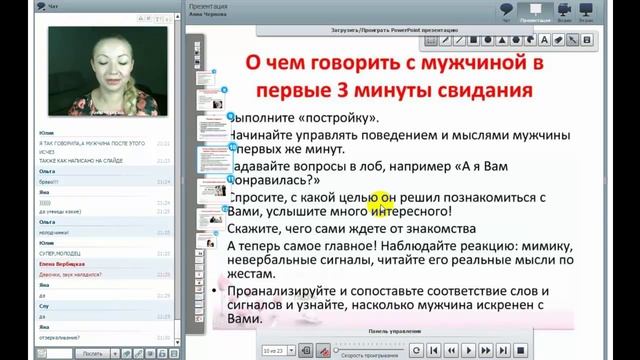Switch to the Чат tab in header

pos(506,11)
